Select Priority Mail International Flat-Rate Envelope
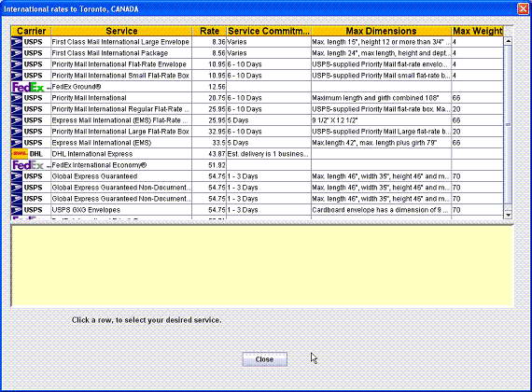 [x=119, y=64]
